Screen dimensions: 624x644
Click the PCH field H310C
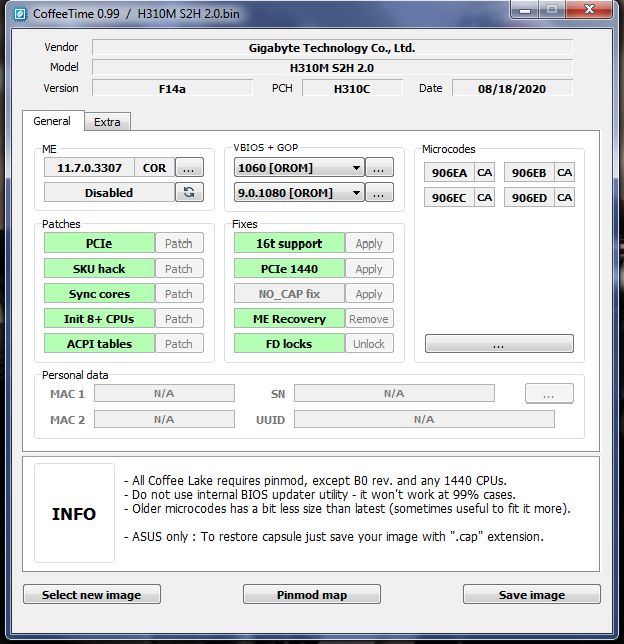[352, 88]
